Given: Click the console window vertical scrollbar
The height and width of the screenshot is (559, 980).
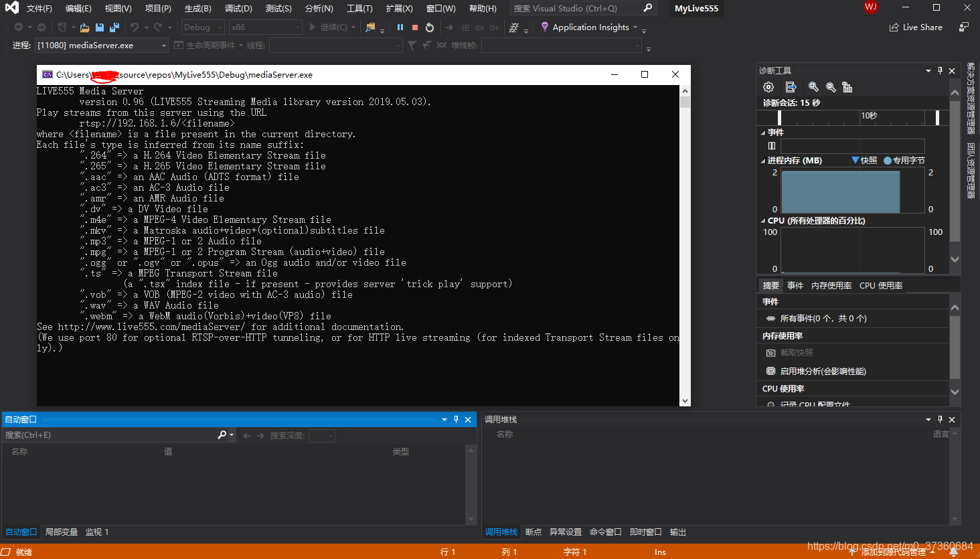Looking at the screenshot, I should (x=685, y=245).
